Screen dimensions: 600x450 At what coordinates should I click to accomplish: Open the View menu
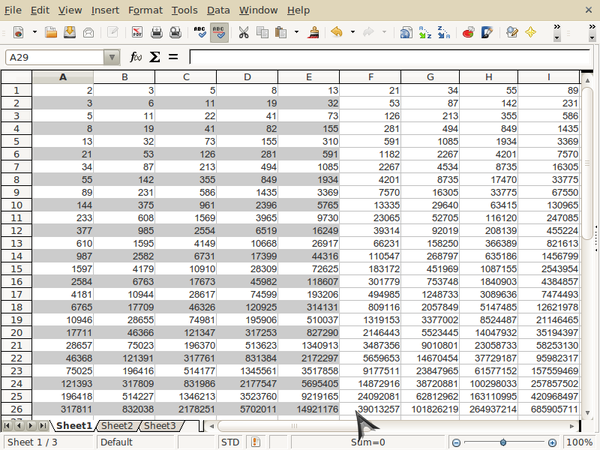(x=70, y=10)
